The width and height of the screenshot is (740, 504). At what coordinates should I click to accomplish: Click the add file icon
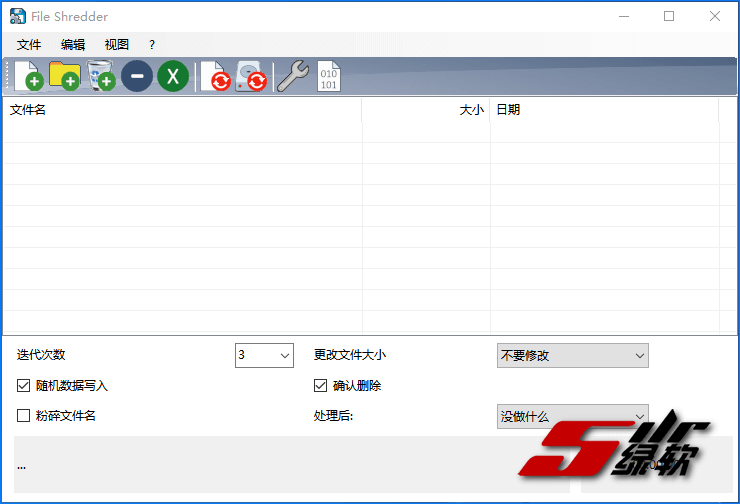[x=27, y=76]
